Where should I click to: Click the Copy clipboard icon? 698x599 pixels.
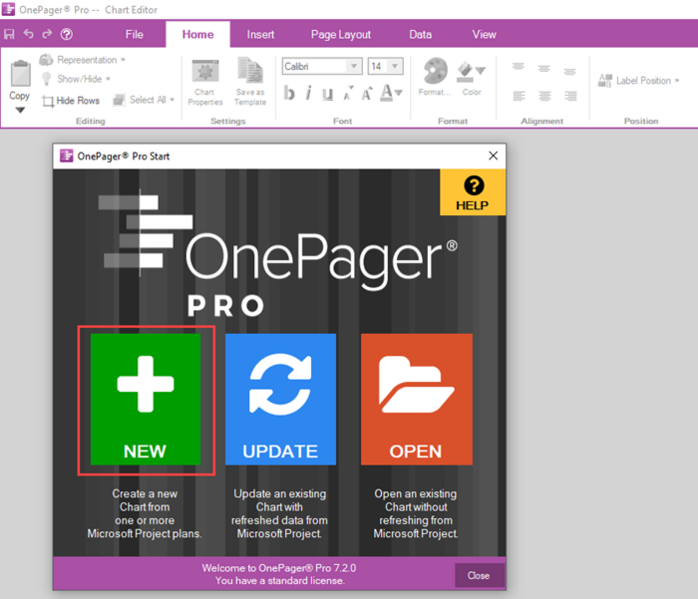tap(20, 73)
